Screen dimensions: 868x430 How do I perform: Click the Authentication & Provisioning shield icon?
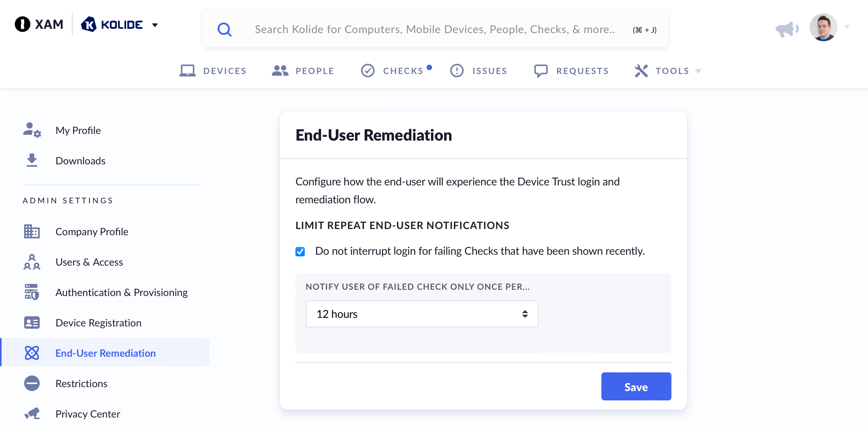coord(32,292)
